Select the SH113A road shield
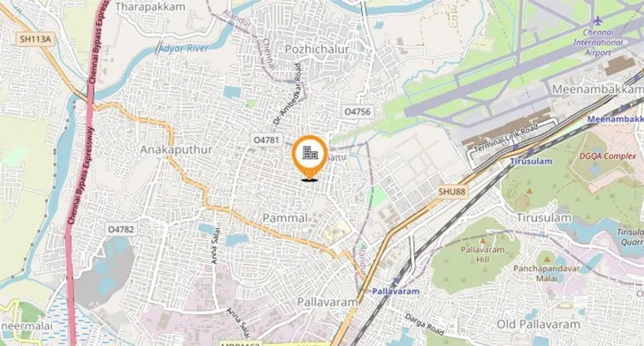This screenshot has height=346, width=644. pos(35,39)
